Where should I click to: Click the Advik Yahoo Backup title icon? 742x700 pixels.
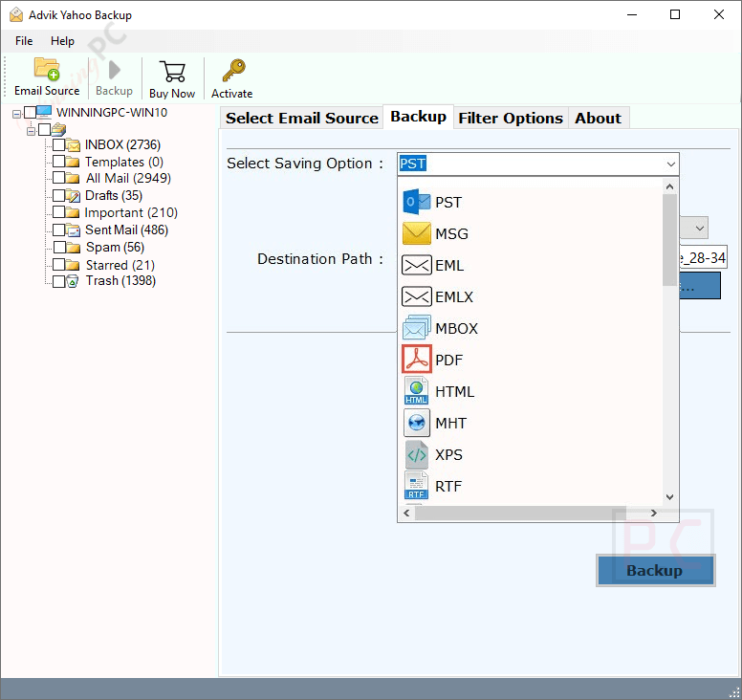(x=16, y=15)
